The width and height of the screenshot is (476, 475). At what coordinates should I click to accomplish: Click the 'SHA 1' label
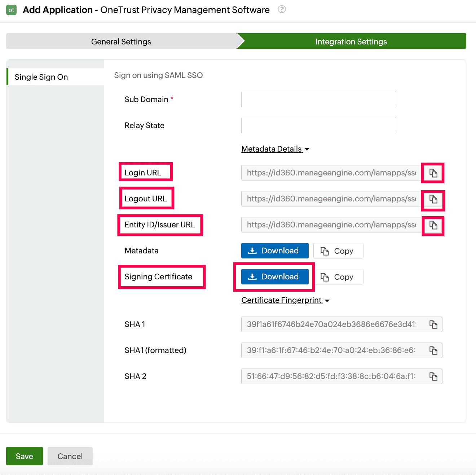(x=135, y=324)
